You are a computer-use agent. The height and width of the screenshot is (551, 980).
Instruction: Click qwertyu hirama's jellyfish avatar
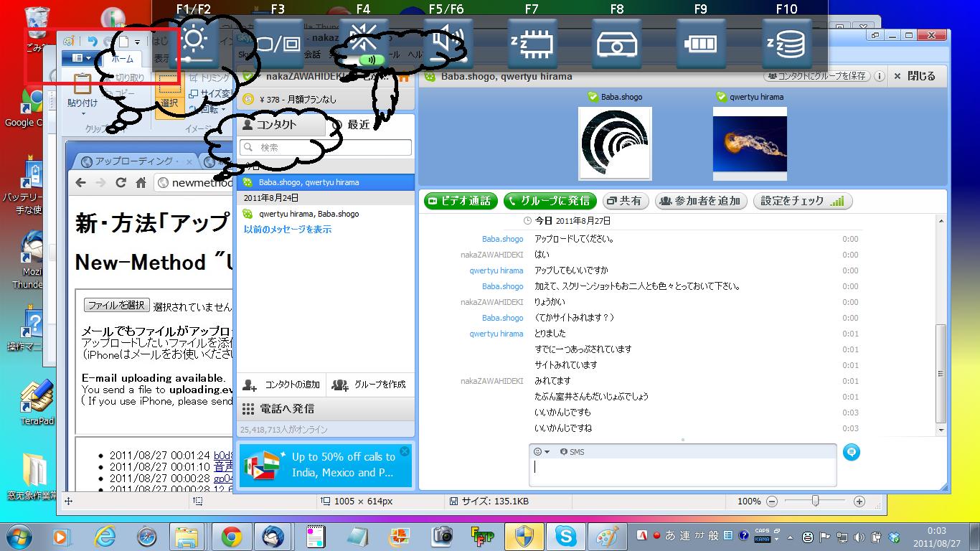coord(750,143)
